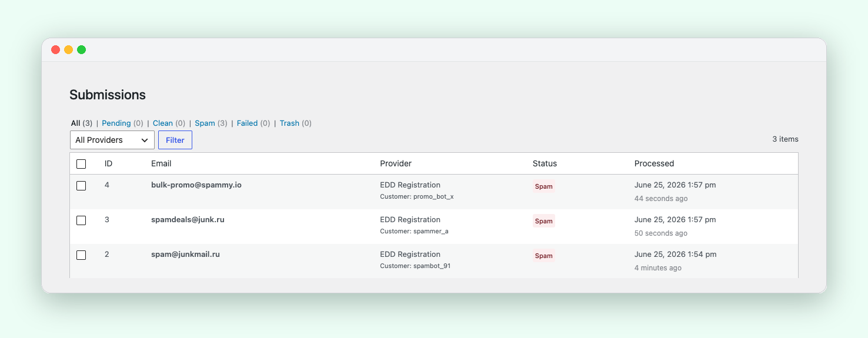Click the ID column header
The height and width of the screenshot is (338, 868).
pos(108,163)
